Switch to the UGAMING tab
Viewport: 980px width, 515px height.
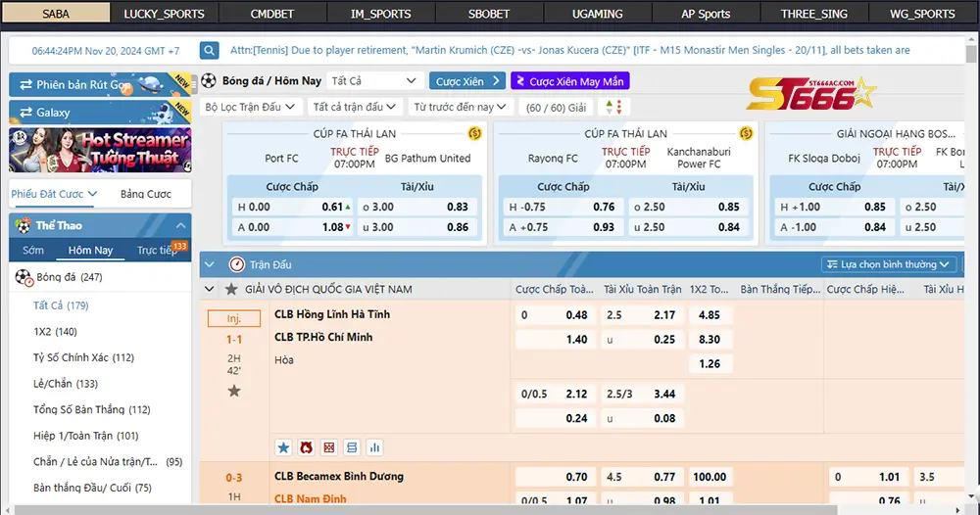coord(598,14)
